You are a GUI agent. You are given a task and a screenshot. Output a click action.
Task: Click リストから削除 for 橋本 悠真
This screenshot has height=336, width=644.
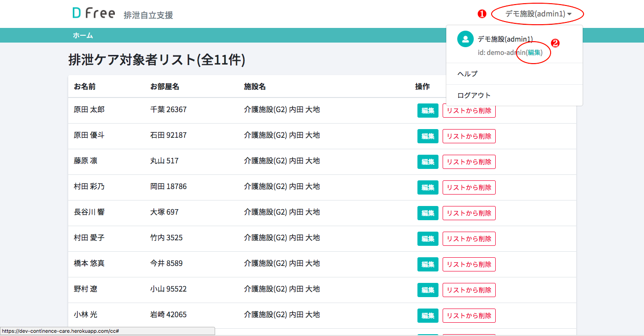click(469, 264)
